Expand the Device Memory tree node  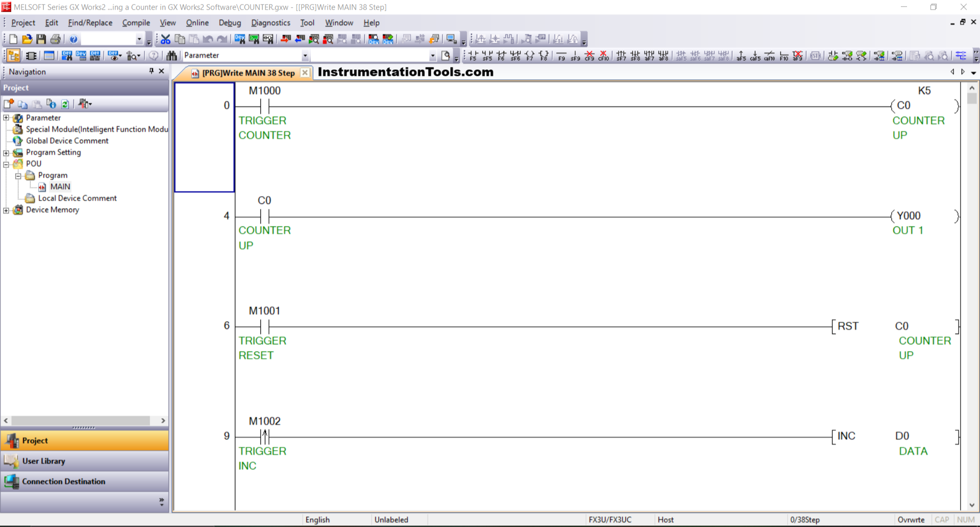pos(6,210)
